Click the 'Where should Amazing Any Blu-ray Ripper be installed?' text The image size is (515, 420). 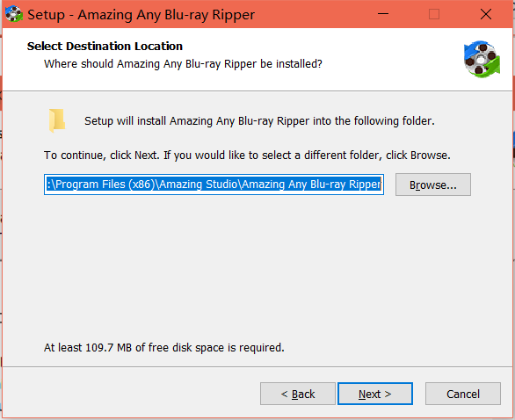point(183,64)
